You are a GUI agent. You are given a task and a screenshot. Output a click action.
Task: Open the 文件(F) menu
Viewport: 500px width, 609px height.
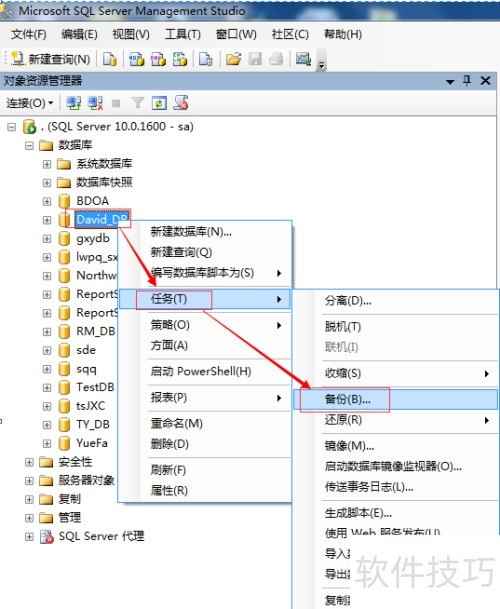[x=28, y=35]
